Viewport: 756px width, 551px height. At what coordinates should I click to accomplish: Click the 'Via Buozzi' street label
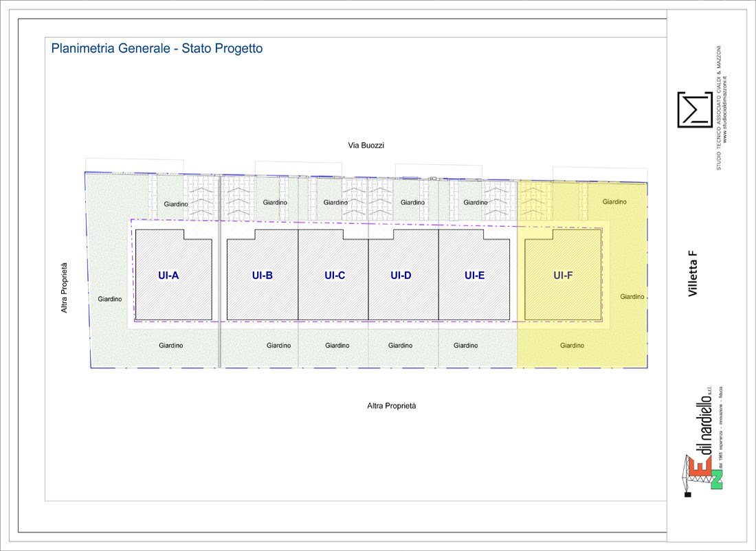366,145
